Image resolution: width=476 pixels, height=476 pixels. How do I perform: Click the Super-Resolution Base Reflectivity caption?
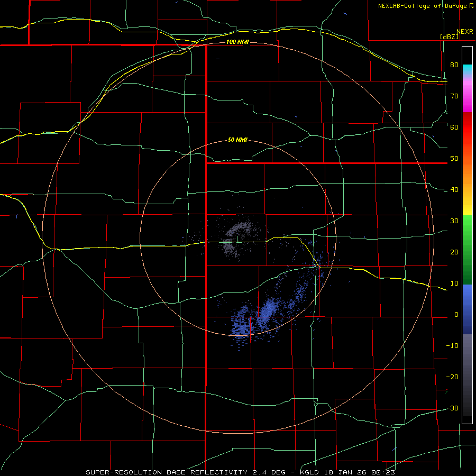pyautogui.click(x=241, y=472)
